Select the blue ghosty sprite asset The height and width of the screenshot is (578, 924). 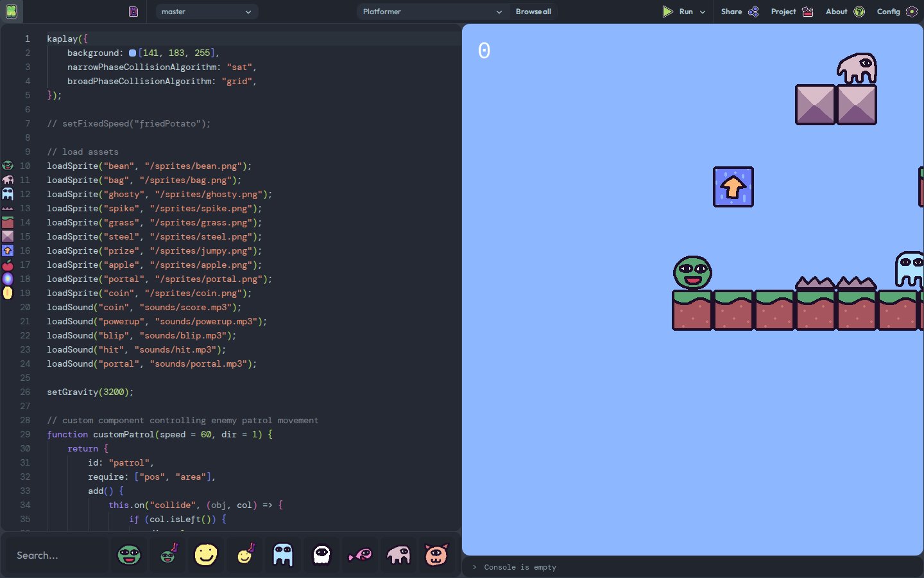click(283, 555)
